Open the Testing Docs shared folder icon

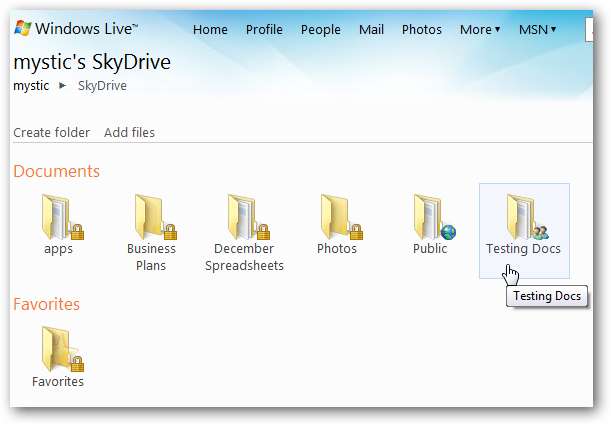point(528,217)
